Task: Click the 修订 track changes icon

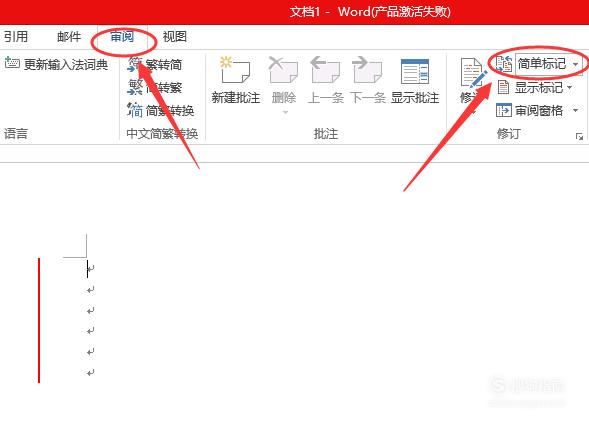Action: [x=473, y=74]
